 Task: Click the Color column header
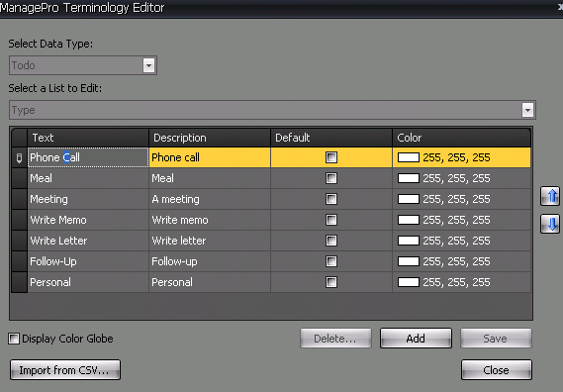tap(462, 138)
